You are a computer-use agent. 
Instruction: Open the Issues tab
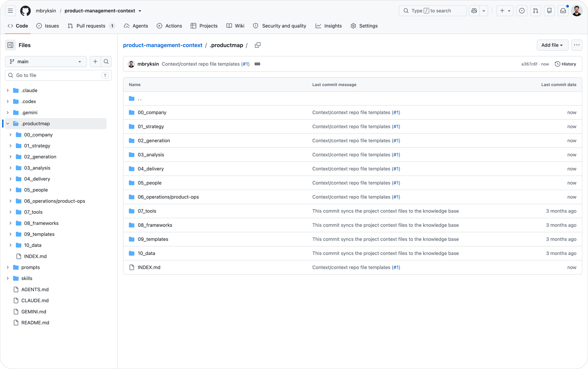[x=47, y=26]
